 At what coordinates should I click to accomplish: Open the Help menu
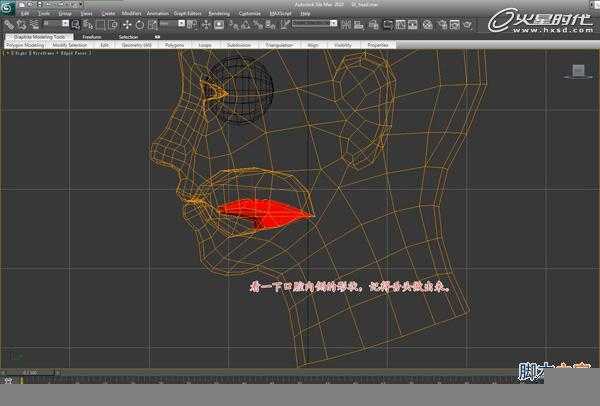tap(305, 13)
